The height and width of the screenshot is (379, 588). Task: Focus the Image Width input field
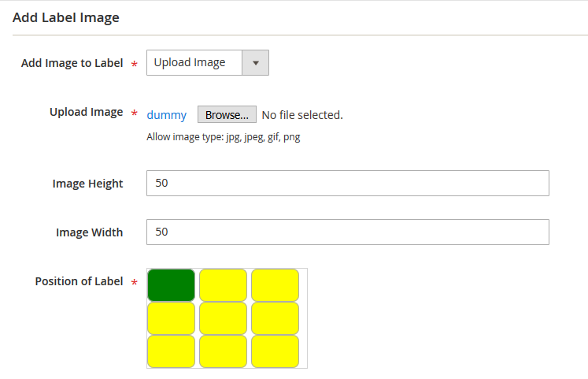[347, 232]
